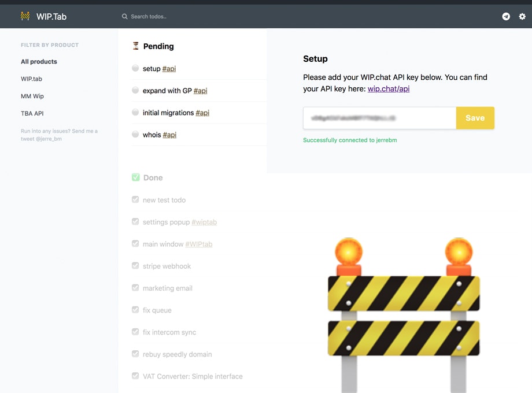This screenshot has height=393, width=532.
Task: Open #api tag on 'setup' todo
Action: [169, 69]
